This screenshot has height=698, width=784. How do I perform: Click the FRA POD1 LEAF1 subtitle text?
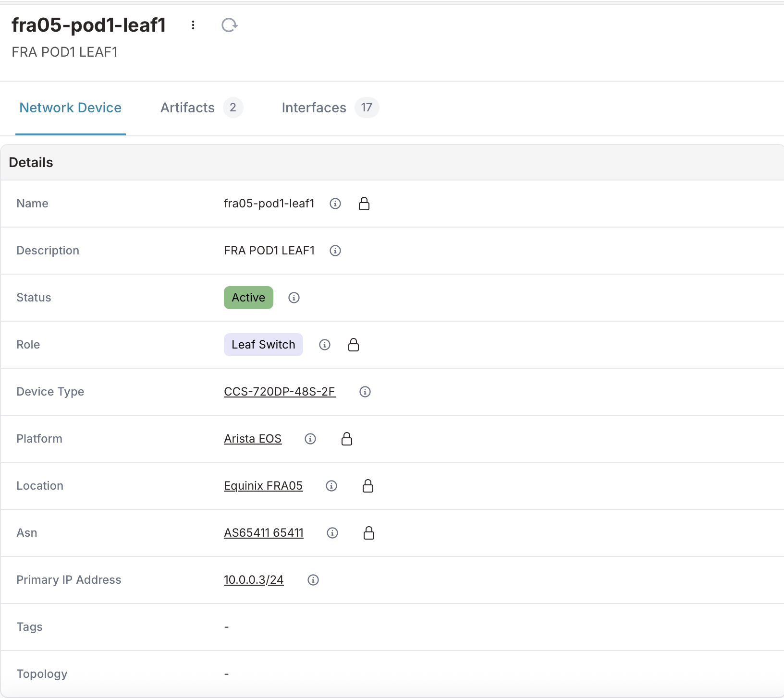(x=65, y=52)
